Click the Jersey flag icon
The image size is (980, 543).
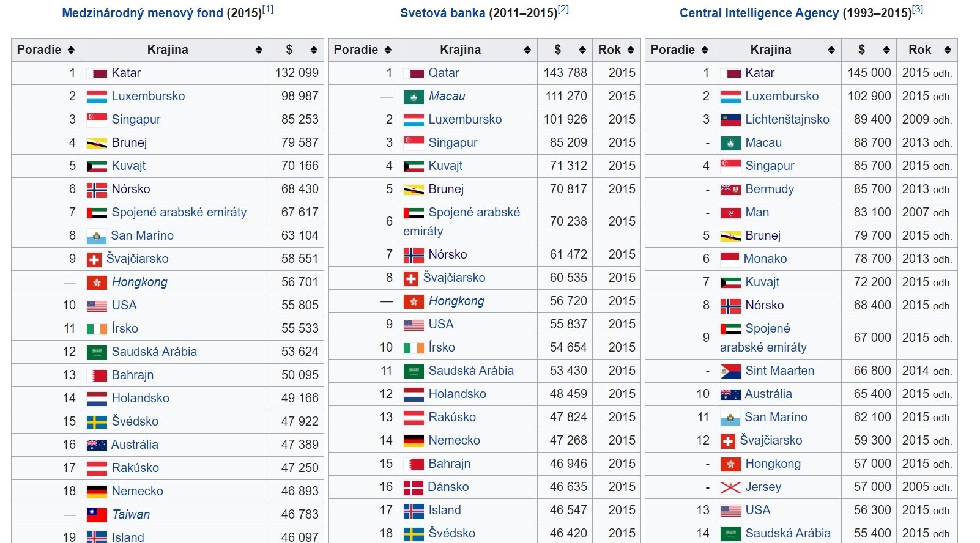pyautogui.click(x=730, y=487)
